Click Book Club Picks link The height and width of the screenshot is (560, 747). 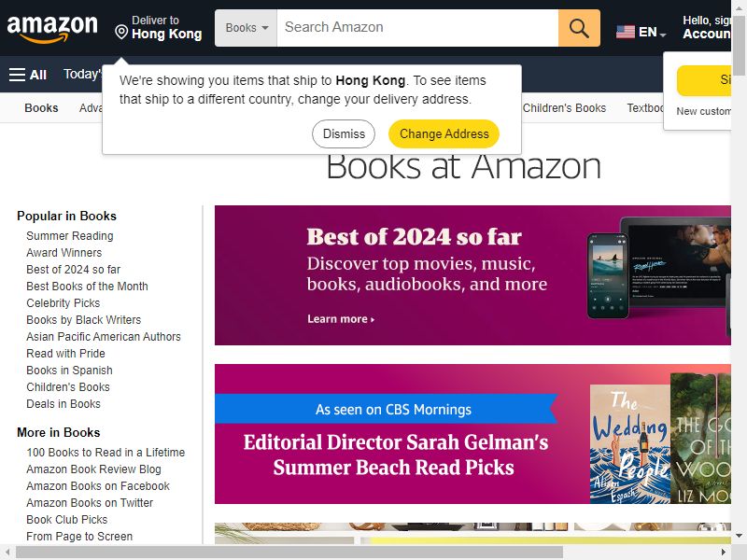tap(67, 520)
